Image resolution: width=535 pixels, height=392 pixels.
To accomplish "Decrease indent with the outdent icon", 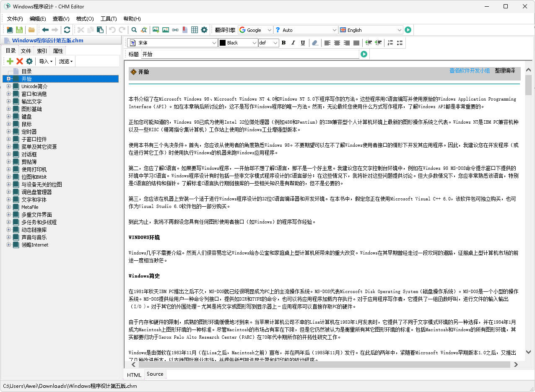I will click(x=378, y=43).
